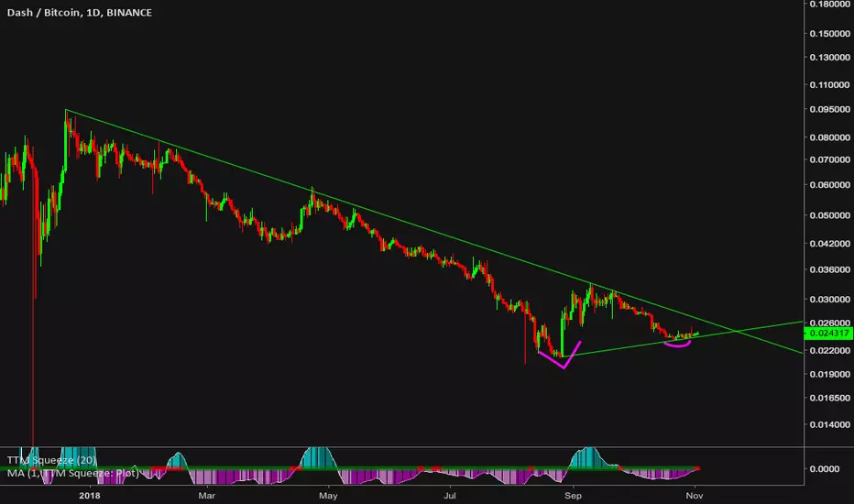Click the Dash / Bitcoin, 1D, BINANCE title
The height and width of the screenshot is (504, 854).
[80, 13]
